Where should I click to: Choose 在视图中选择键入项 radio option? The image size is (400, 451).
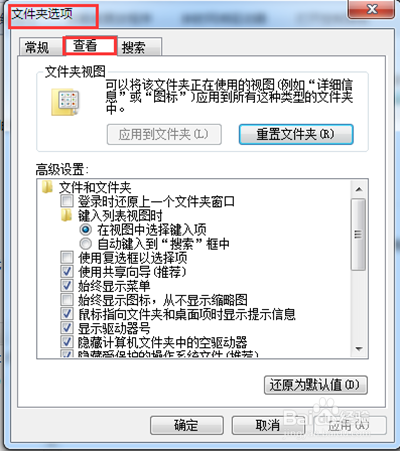coord(86,229)
